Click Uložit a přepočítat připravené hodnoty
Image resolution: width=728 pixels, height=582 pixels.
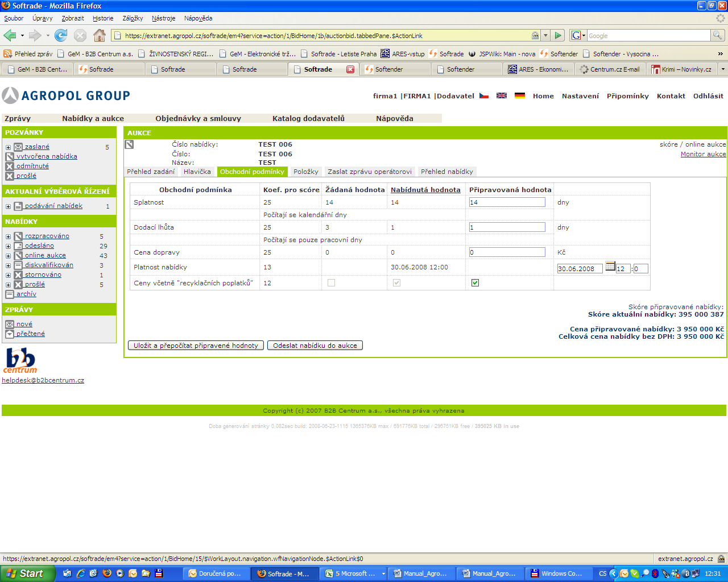click(196, 346)
